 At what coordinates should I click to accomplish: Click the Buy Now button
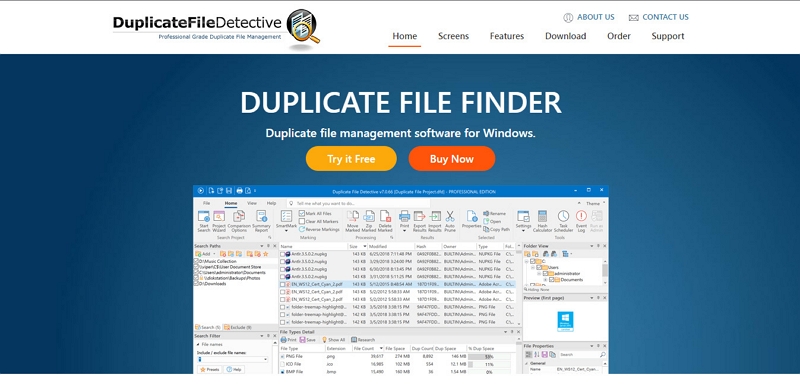pyautogui.click(x=452, y=159)
